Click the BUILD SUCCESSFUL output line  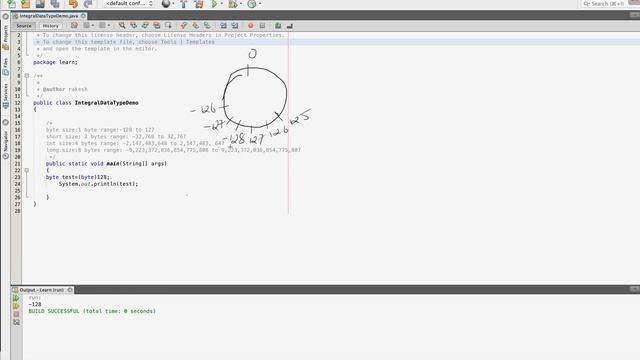click(x=92, y=311)
